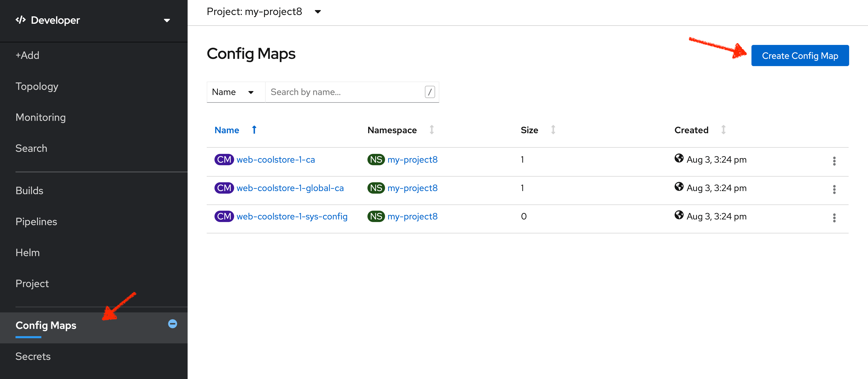Open the kebab menu on web-coolstore-1-sys-config row
This screenshot has height=379, width=868.
coord(834,218)
